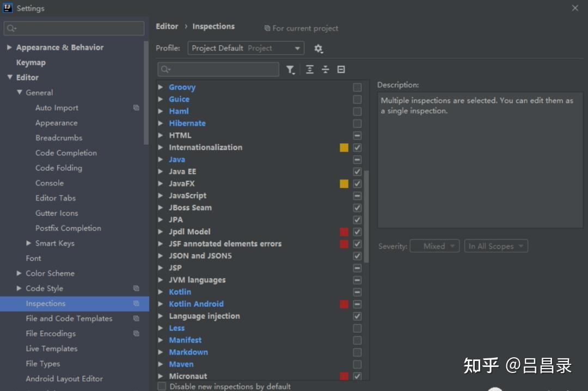This screenshot has width=588, height=391.
Task: Open the Profile dropdown showing Project Default
Action: click(x=246, y=48)
